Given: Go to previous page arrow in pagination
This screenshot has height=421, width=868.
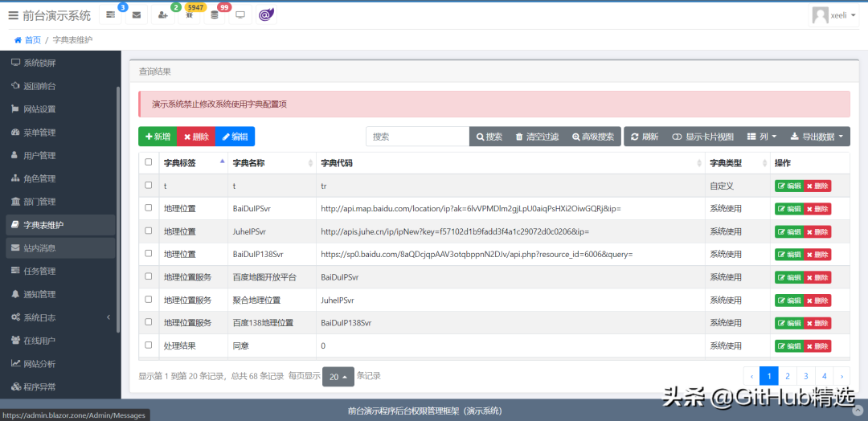Looking at the screenshot, I should [751, 376].
